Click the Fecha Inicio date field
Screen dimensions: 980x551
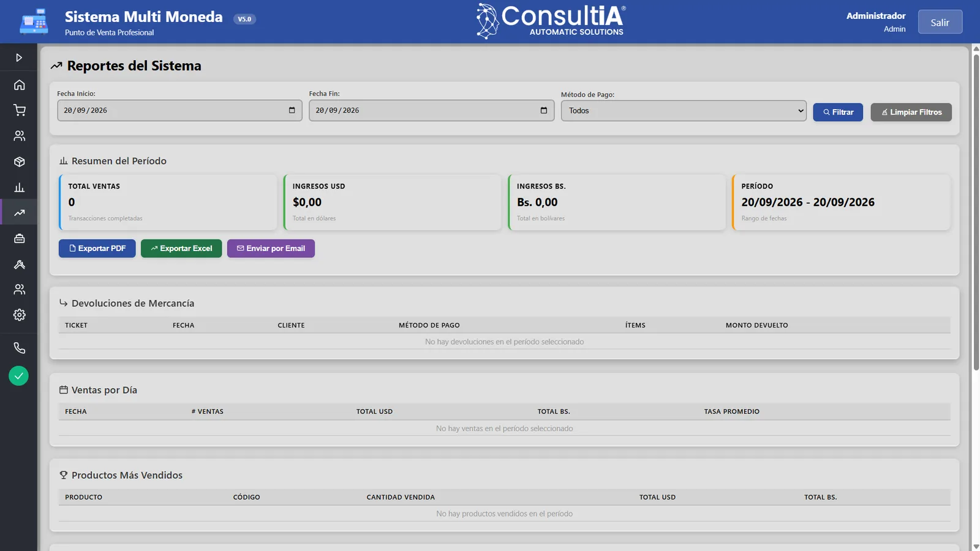(179, 110)
